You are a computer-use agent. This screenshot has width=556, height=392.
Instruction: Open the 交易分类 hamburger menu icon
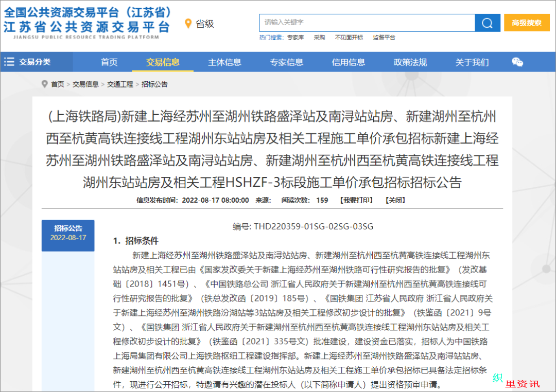click(9, 62)
